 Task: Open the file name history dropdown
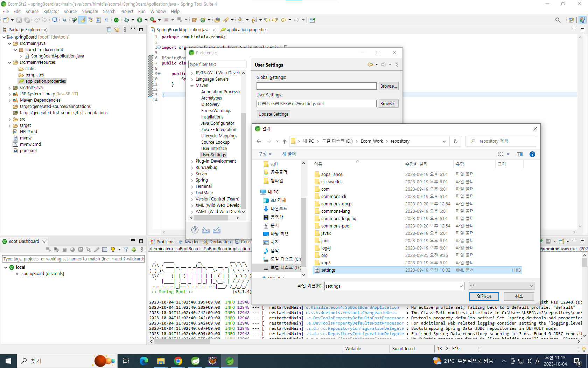[x=461, y=286]
